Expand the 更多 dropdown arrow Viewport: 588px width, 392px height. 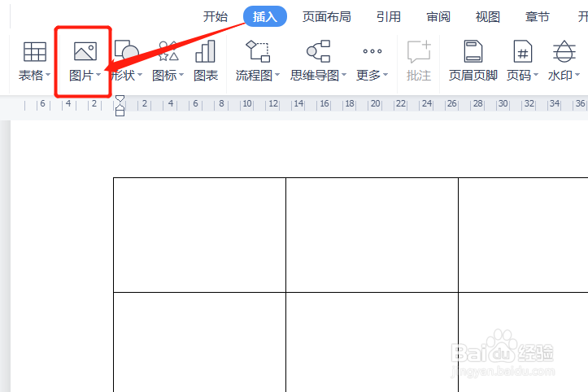click(385, 75)
